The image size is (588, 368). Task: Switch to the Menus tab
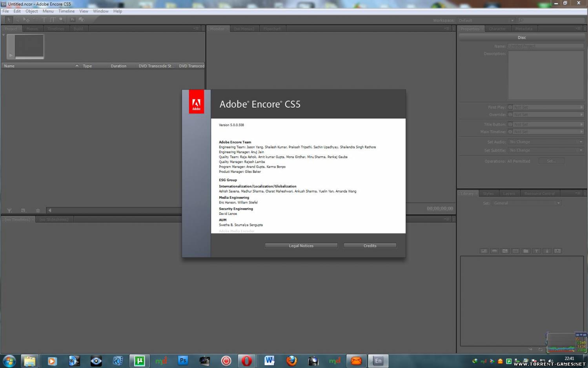(x=33, y=29)
